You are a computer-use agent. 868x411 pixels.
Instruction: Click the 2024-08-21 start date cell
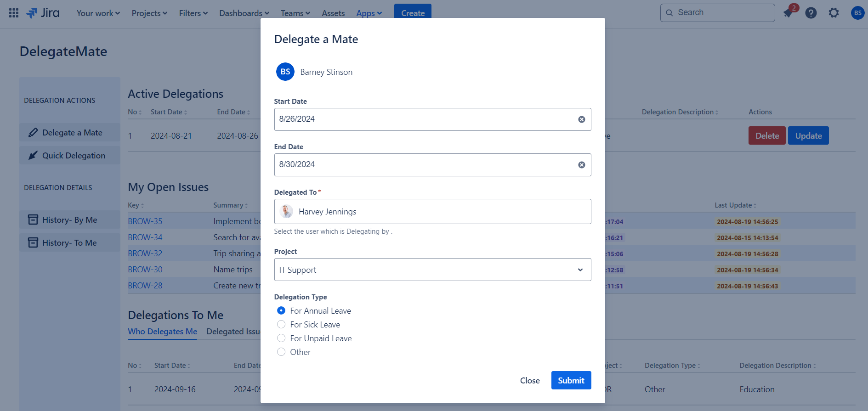pyautogui.click(x=171, y=136)
